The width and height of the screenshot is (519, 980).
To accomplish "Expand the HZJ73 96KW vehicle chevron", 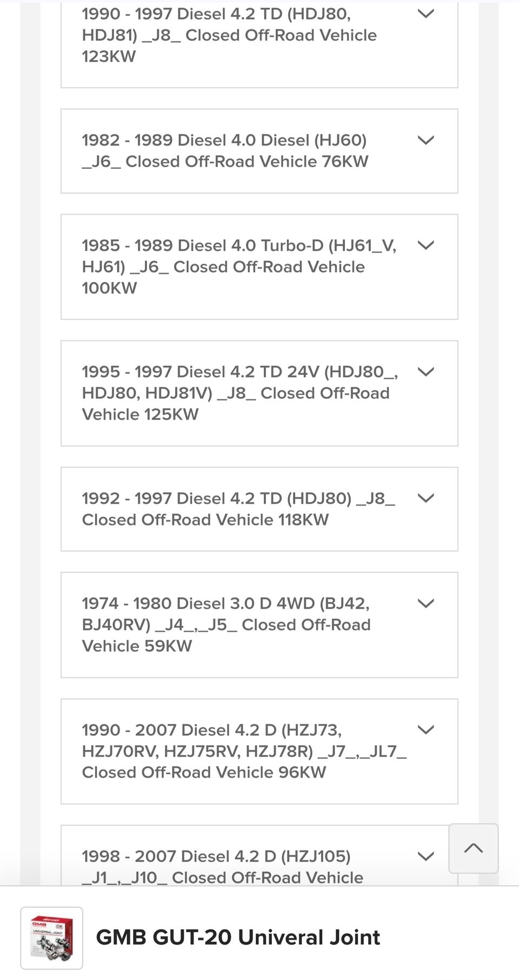I will pyautogui.click(x=426, y=730).
